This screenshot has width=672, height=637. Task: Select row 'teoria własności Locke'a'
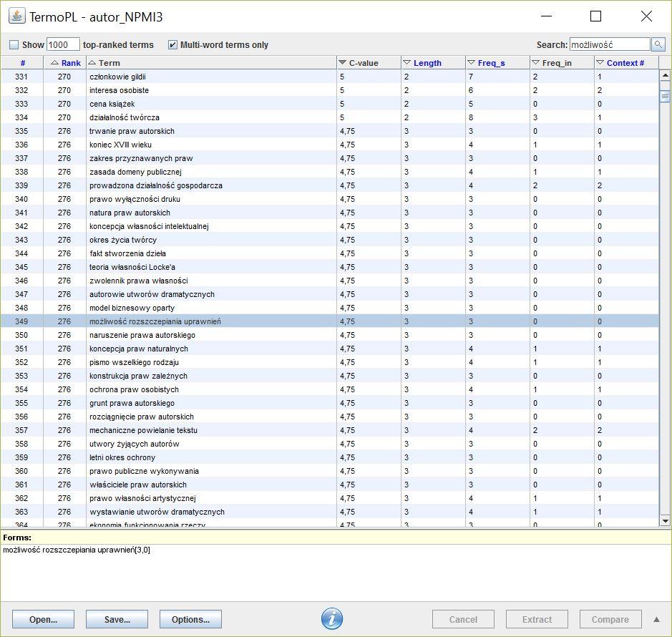tap(330, 267)
